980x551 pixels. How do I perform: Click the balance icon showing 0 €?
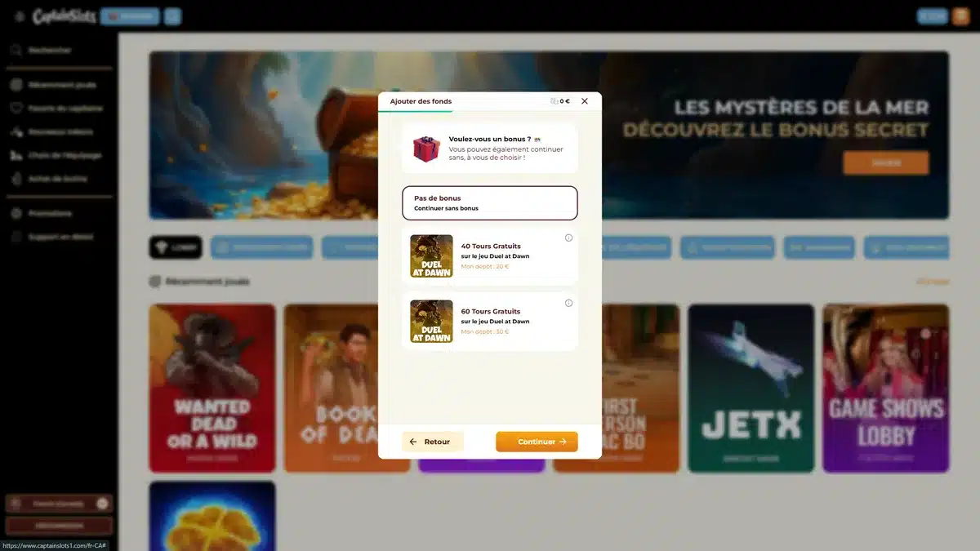(555, 101)
